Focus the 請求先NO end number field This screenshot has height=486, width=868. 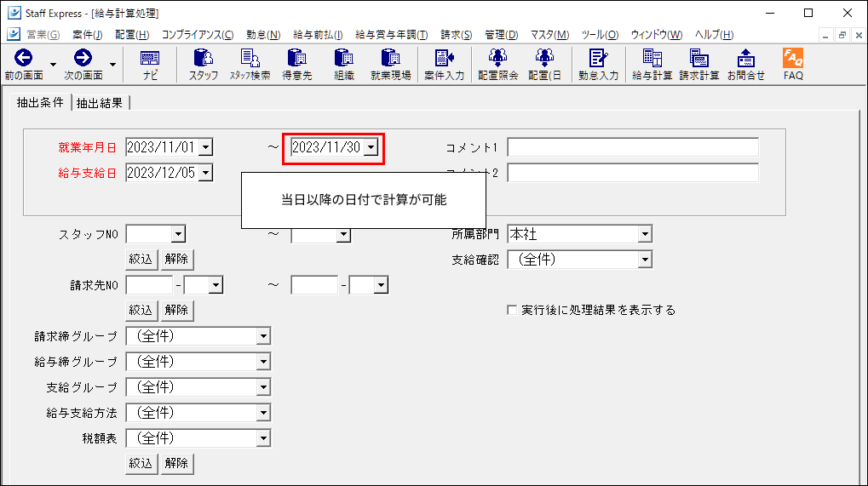tap(313, 285)
